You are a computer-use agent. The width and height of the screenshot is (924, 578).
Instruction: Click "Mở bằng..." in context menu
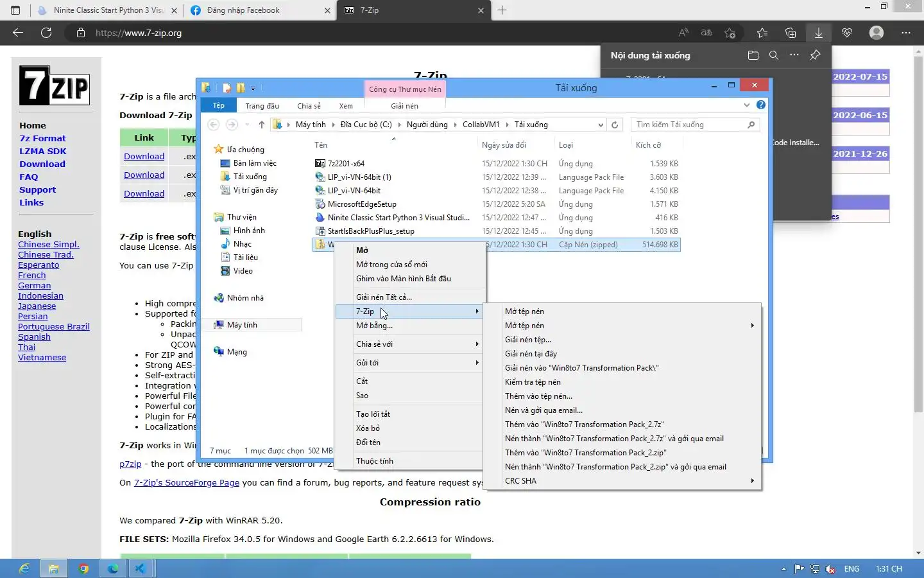pyautogui.click(x=374, y=326)
